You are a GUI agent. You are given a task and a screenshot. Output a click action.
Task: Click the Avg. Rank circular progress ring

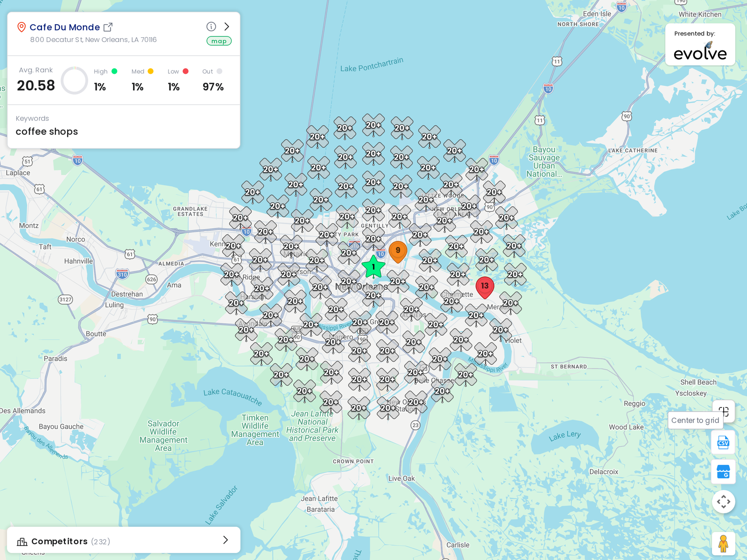coord(75,80)
